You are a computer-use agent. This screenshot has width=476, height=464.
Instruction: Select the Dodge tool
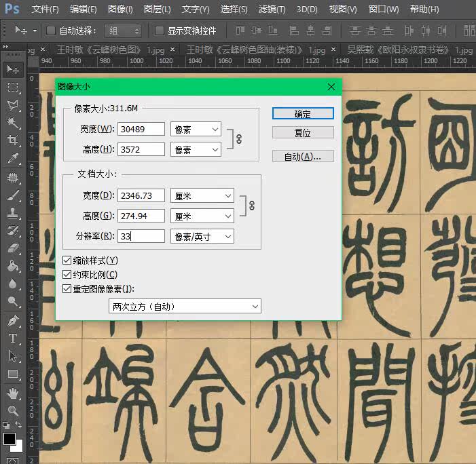[x=13, y=301]
